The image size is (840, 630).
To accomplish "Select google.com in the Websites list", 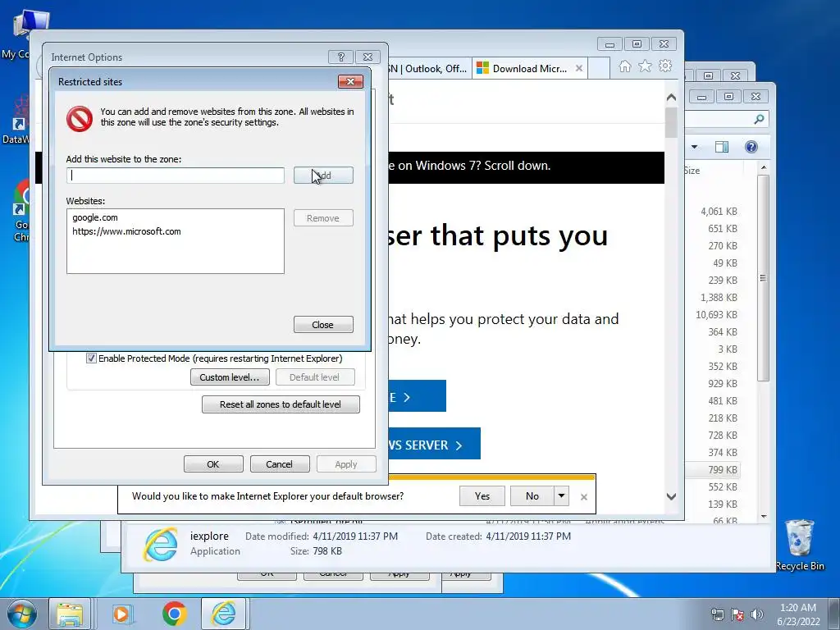I will click(95, 217).
